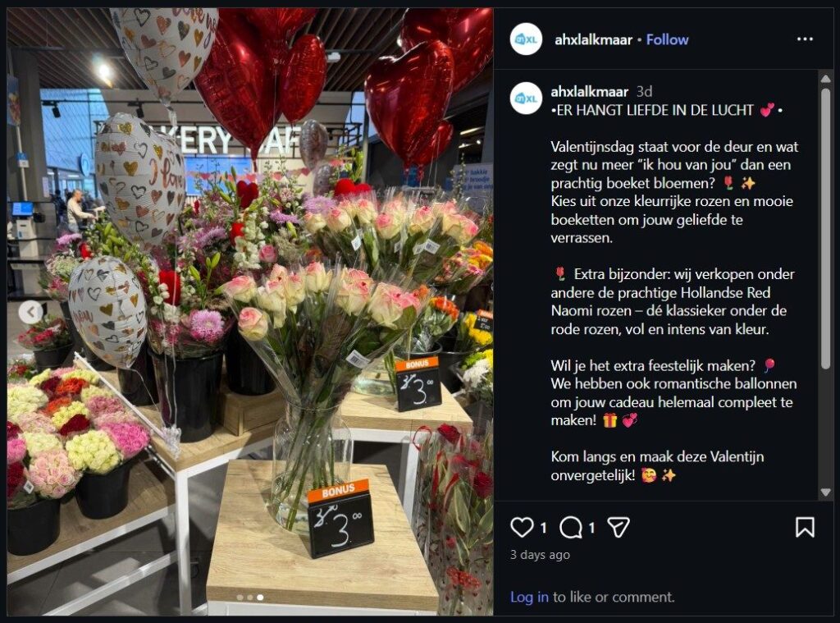Select the first carousel dot indicator
Viewport: 840px width, 623px height.
pos(240,598)
